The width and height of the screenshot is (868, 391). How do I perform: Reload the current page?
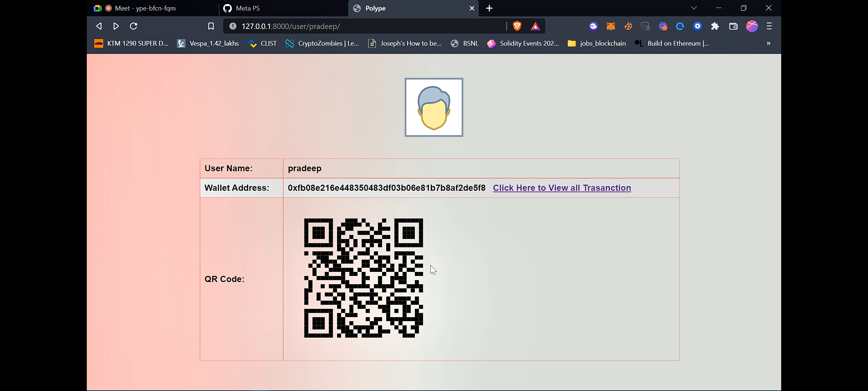pos(133,26)
